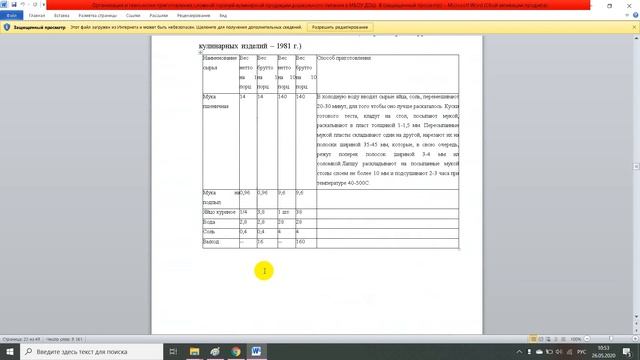
Task: Click the protected view info message text
Action: (186, 27)
